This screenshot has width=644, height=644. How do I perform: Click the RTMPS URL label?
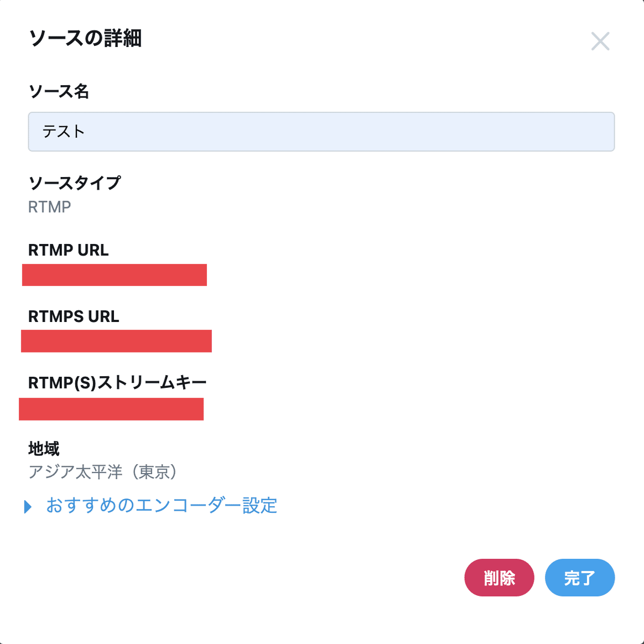tap(74, 316)
